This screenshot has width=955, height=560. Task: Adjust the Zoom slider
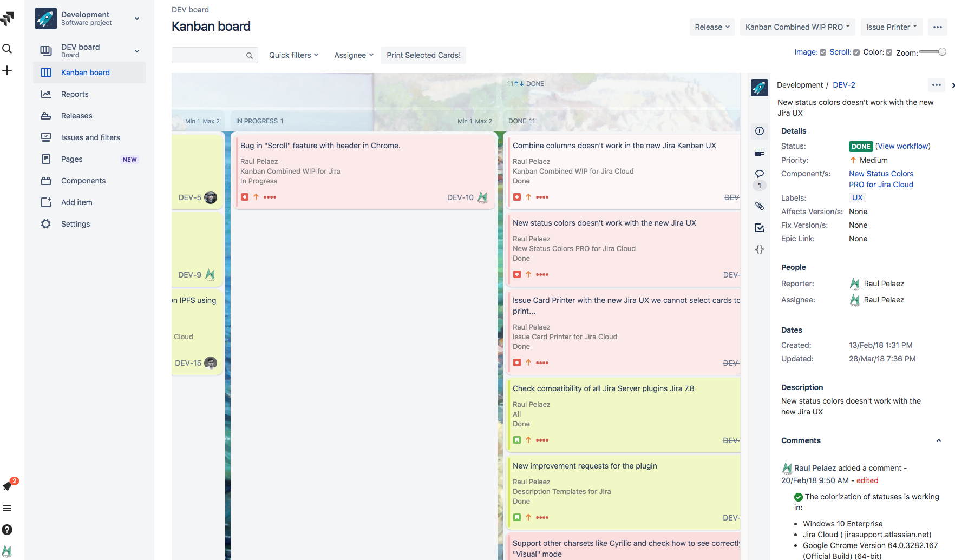tap(941, 52)
